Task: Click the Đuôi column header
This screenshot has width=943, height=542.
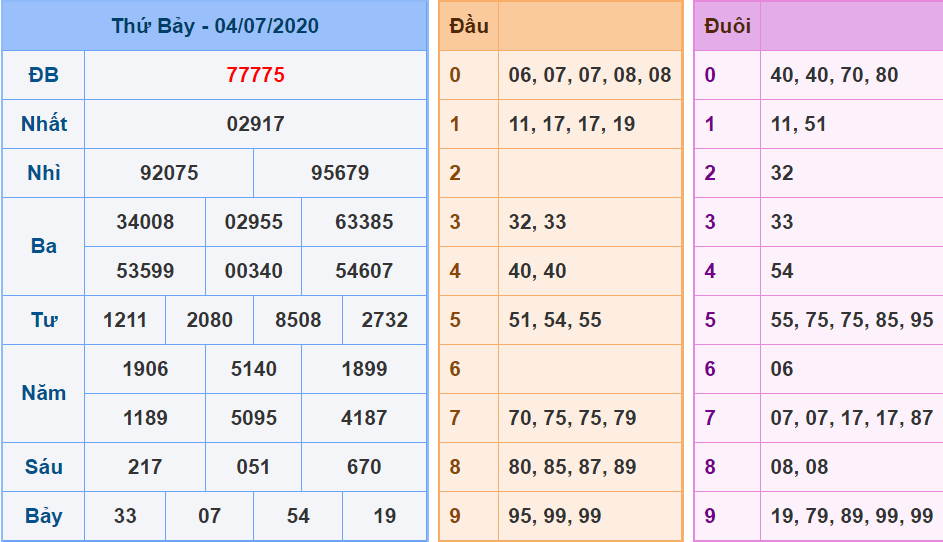Action: click(727, 26)
